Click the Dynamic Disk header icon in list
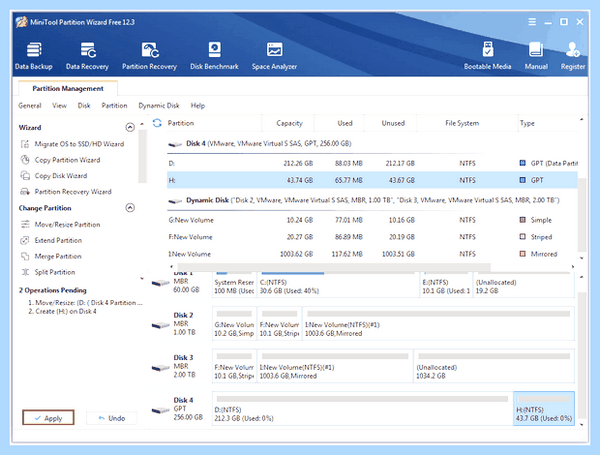 click(175, 201)
